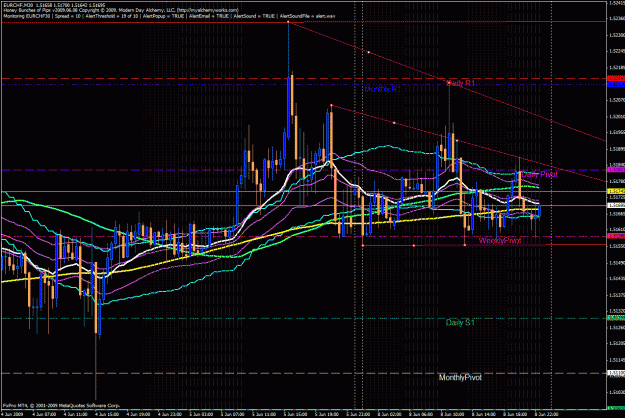
Task: Click the green Daily S1 price tag on the price axis
Action: point(616,318)
